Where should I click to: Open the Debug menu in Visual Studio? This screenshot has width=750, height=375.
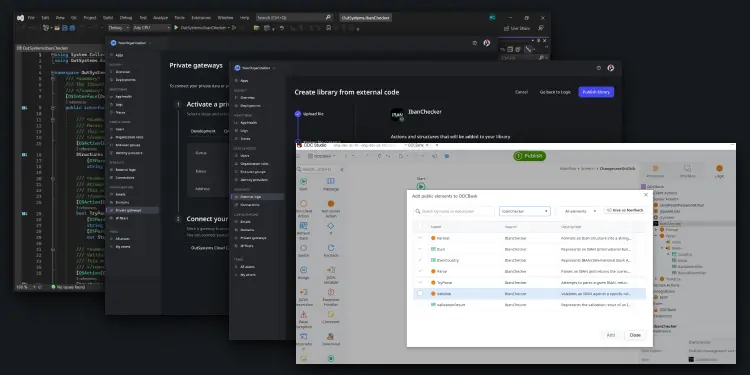126,18
